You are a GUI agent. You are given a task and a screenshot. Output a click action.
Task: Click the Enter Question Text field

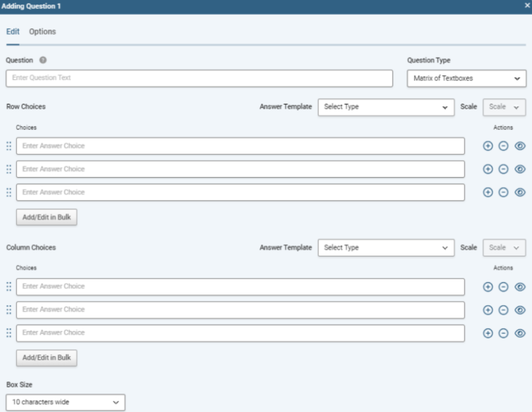pyautogui.click(x=199, y=79)
